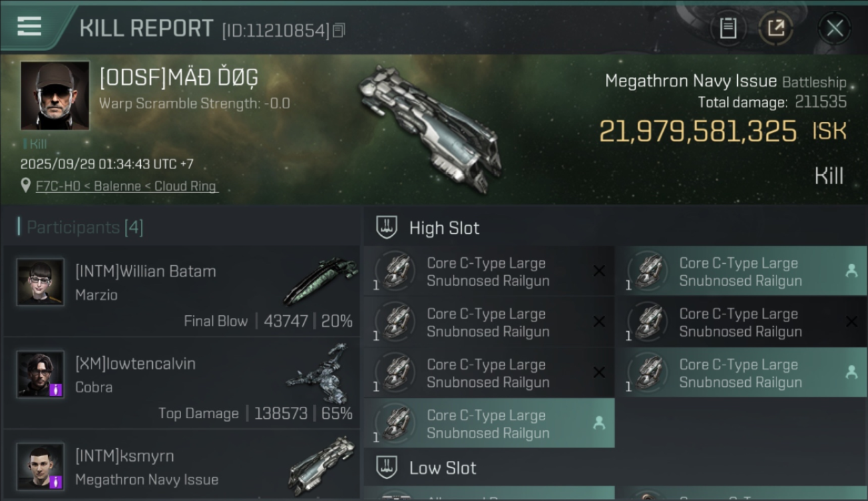View the victim MÄÐ ĎØĢ portrait

point(55,96)
